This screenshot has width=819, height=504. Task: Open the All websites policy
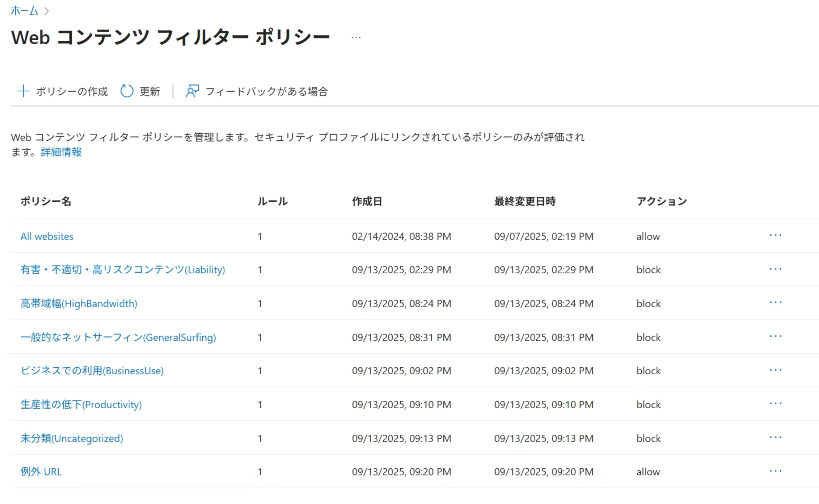point(47,236)
